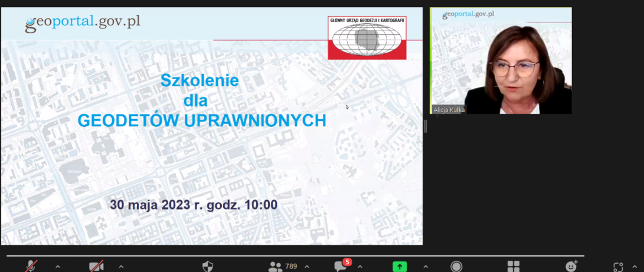This screenshot has width=644, height=272.
Task: Expand chat options chevron
Action: click(x=360, y=267)
